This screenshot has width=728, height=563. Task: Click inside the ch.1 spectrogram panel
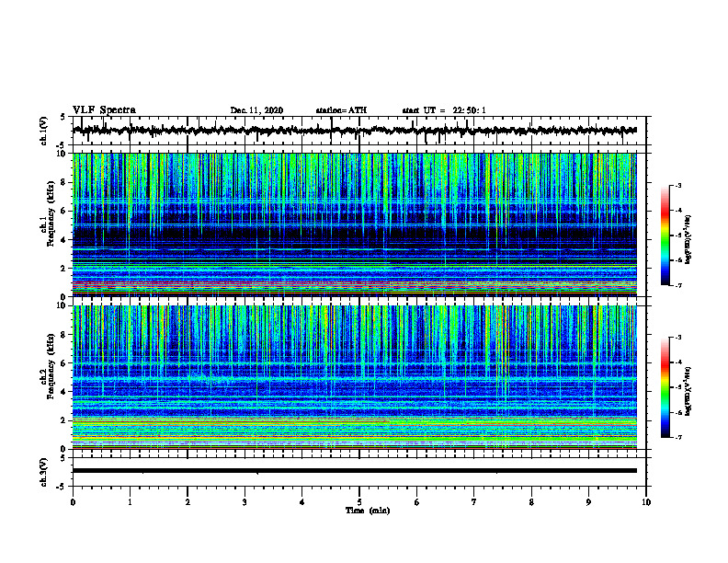(354, 224)
